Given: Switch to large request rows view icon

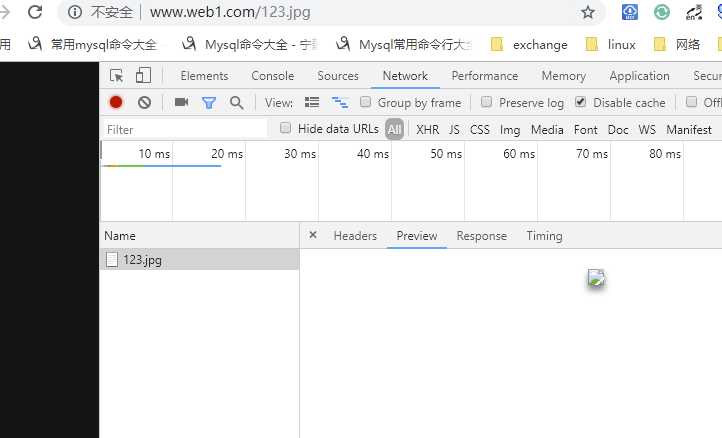Looking at the screenshot, I should 312,102.
